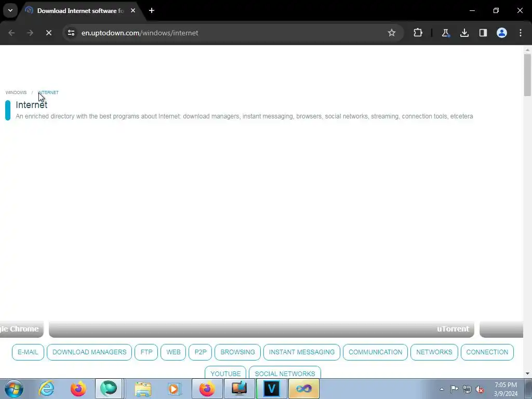Open the Chrome profile avatar
The height and width of the screenshot is (399, 532).
(501, 33)
